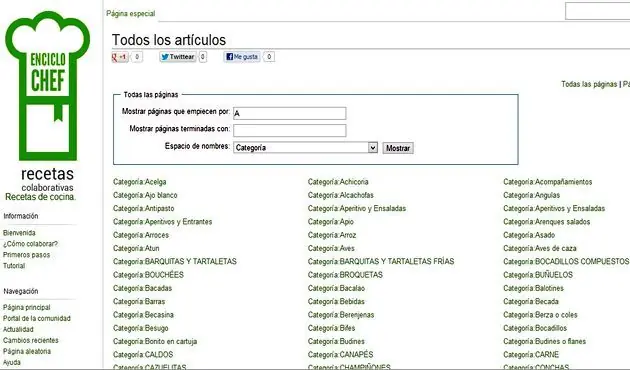Open Bienvenida in the sidebar
The image size is (630, 370).
[19, 233]
